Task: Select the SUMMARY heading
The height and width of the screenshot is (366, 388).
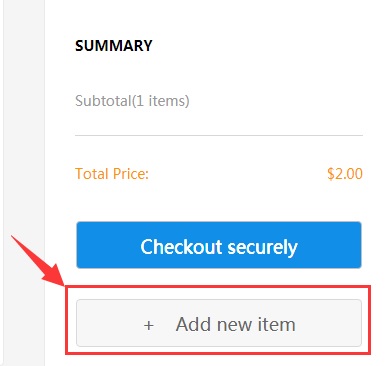Action: pyautogui.click(x=114, y=46)
